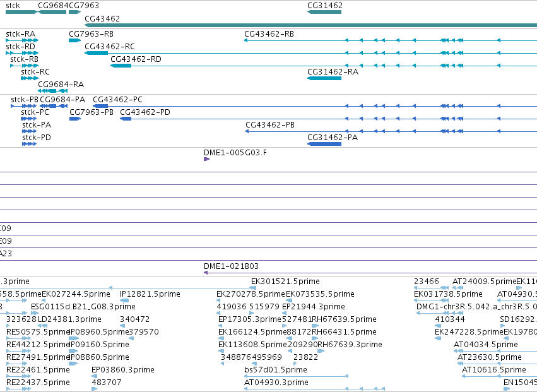
Task: Click EST label AT04930.3prime
Action: pos(276,383)
